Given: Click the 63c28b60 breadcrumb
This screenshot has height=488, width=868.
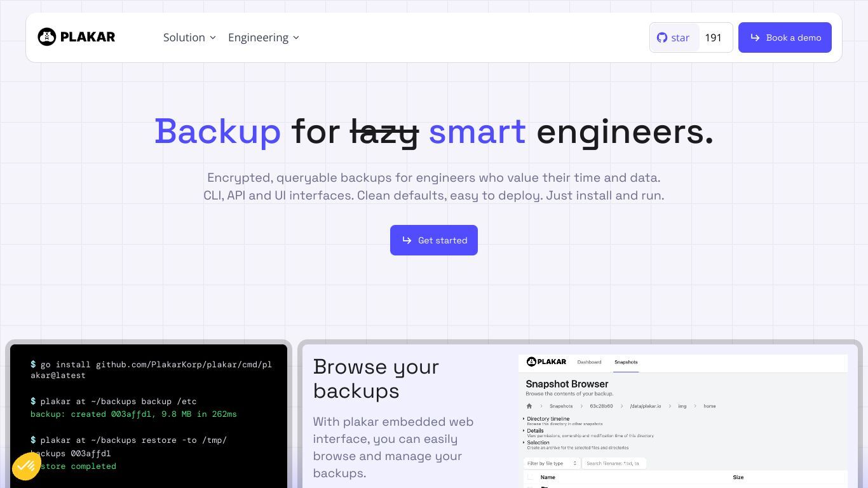Looking at the screenshot, I should [x=601, y=406].
